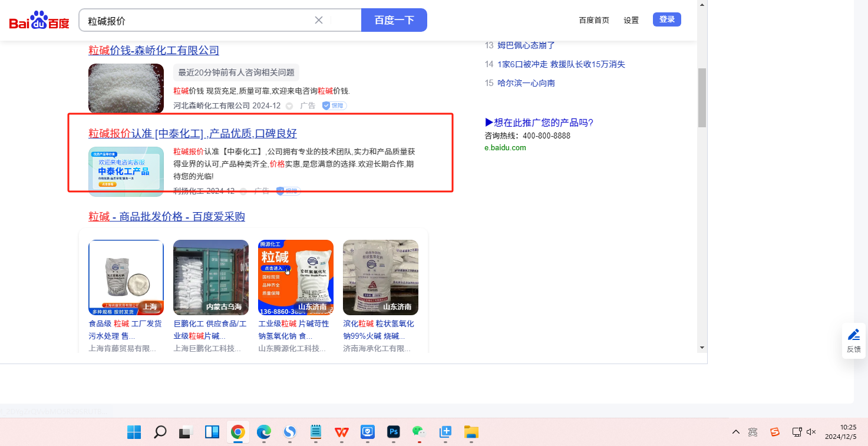Click the Baidu logo
The width and height of the screenshot is (868, 446).
[39, 21]
